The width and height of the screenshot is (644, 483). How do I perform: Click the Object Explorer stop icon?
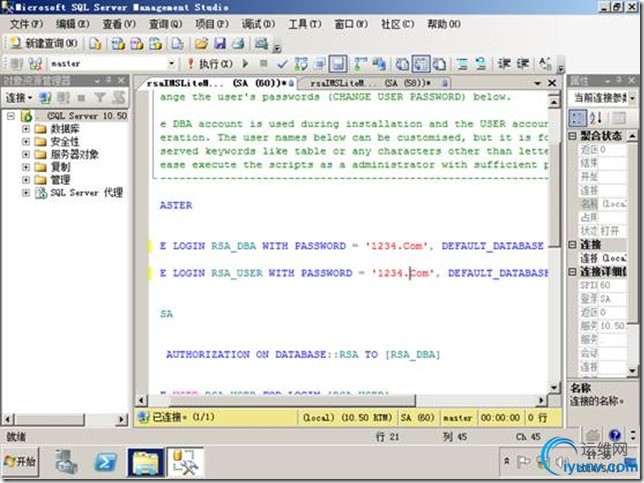pos(81,98)
